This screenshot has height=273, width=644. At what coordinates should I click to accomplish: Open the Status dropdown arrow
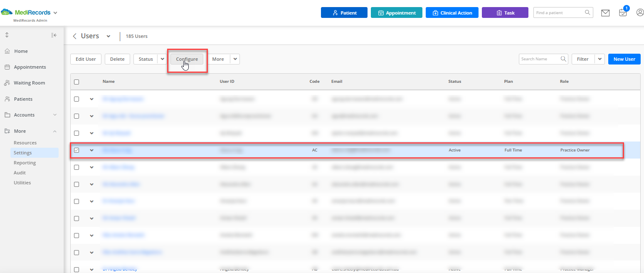(163, 59)
